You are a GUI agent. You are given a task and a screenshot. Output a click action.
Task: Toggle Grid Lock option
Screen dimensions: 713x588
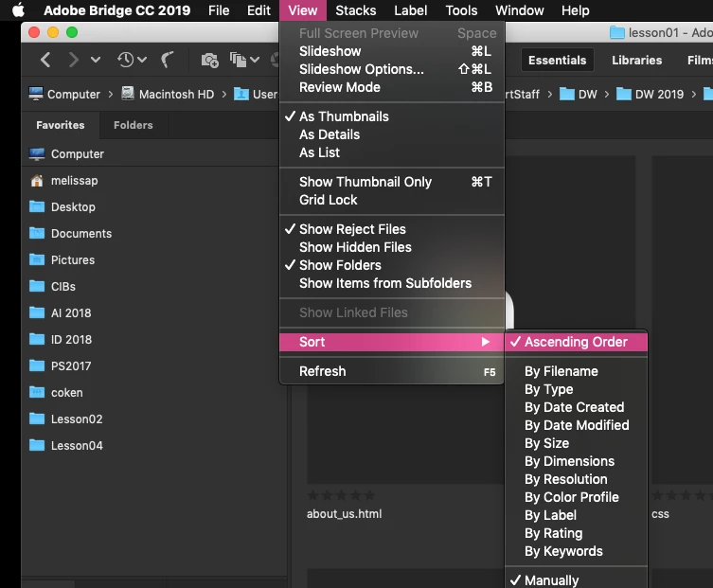392,200
